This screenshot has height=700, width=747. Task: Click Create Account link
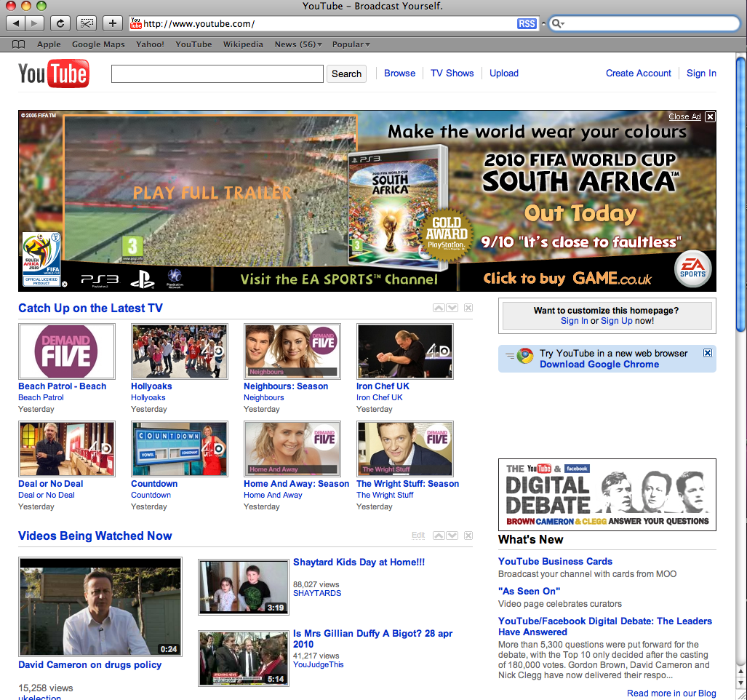[x=639, y=73]
